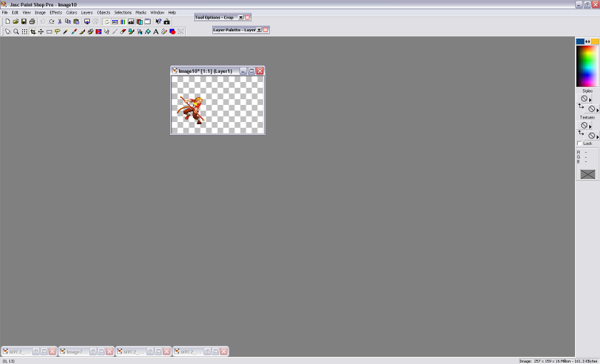Maximize the Image10 document window
Screen dimensions: 600x364
pyautogui.click(x=251, y=71)
